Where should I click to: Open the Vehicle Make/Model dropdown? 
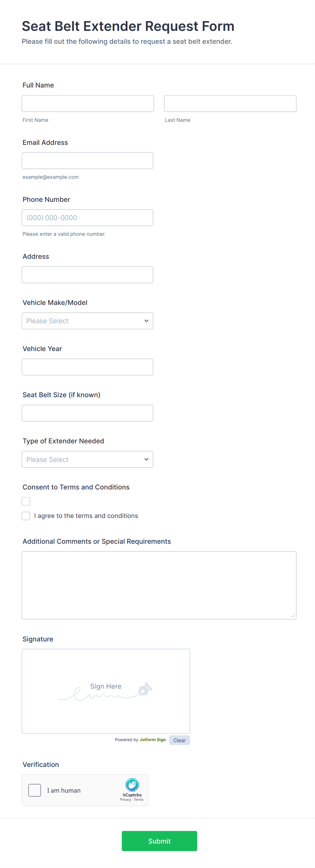pos(87,321)
